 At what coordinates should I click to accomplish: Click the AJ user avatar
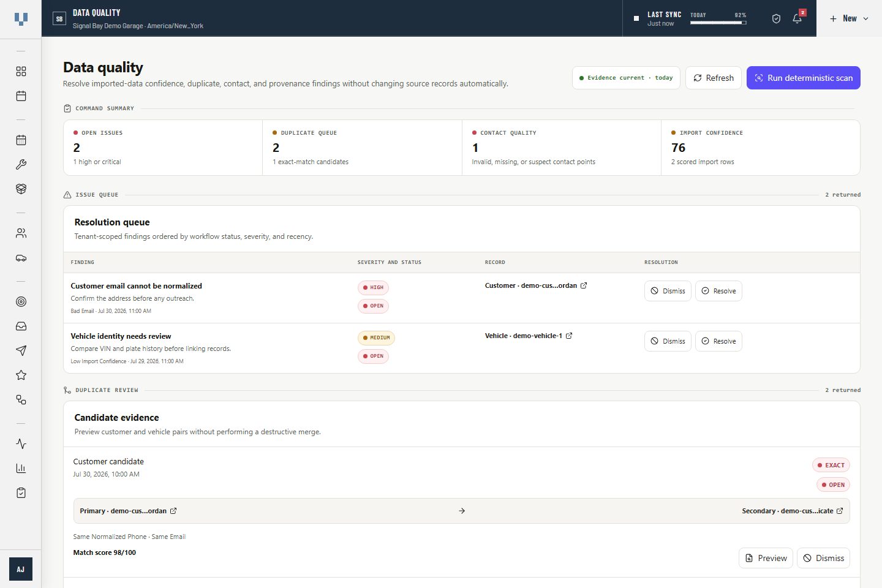(x=21, y=569)
